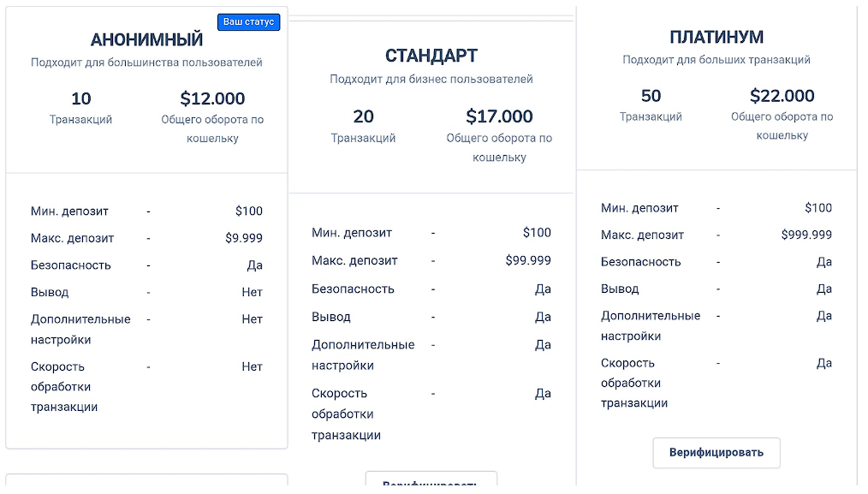Click the 'Подходит для бизнес пользователей' subtitle
The width and height of the screenshot is (868, 494).
pos(431,80)
